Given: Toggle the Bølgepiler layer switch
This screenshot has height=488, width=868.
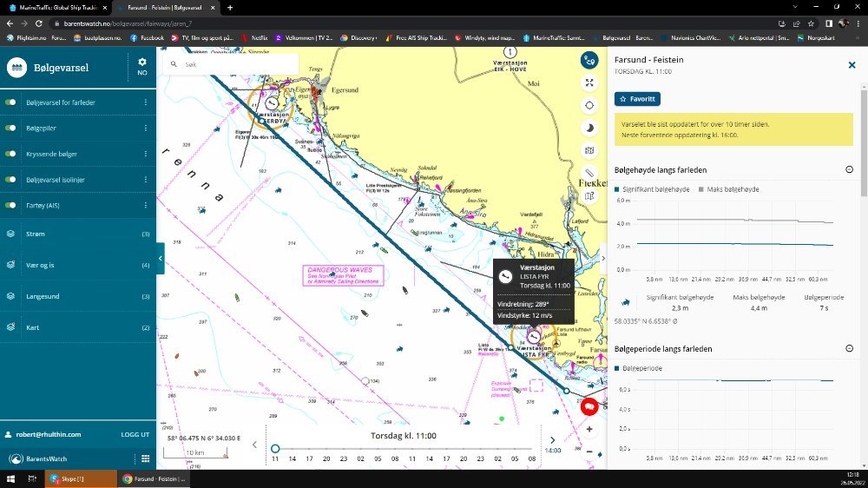Looking at the screenshot, I should point(10,128).
